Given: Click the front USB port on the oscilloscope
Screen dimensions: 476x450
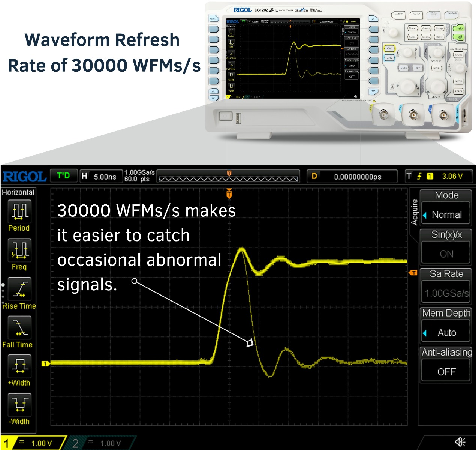Looking at the screenshot, I should point(238,118).
